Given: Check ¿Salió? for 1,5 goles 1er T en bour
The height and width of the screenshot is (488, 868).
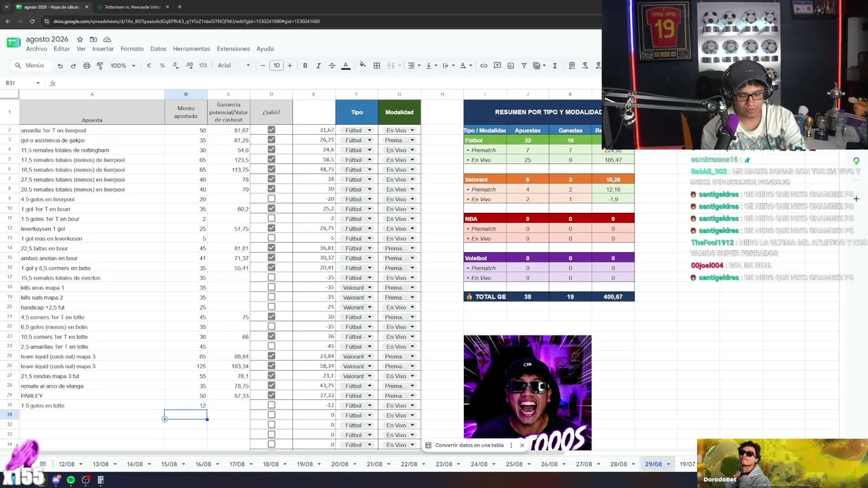Looking at the screenshot, I should (x=271, y=219).
